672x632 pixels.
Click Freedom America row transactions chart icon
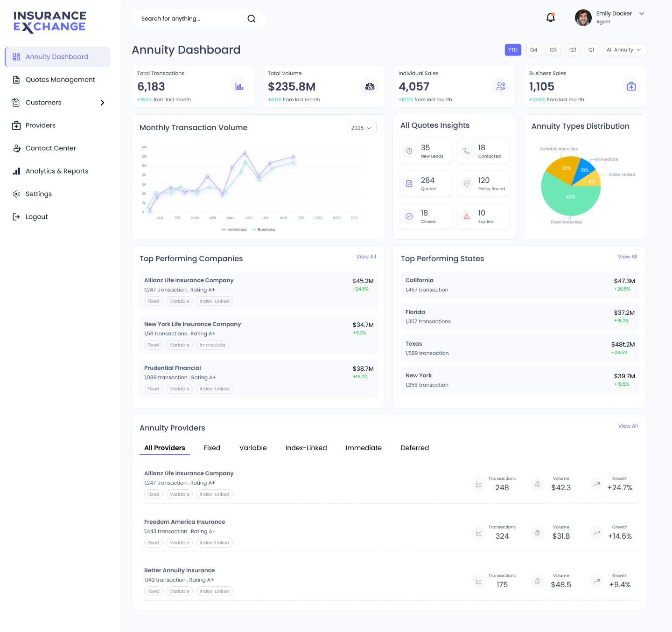479,533
